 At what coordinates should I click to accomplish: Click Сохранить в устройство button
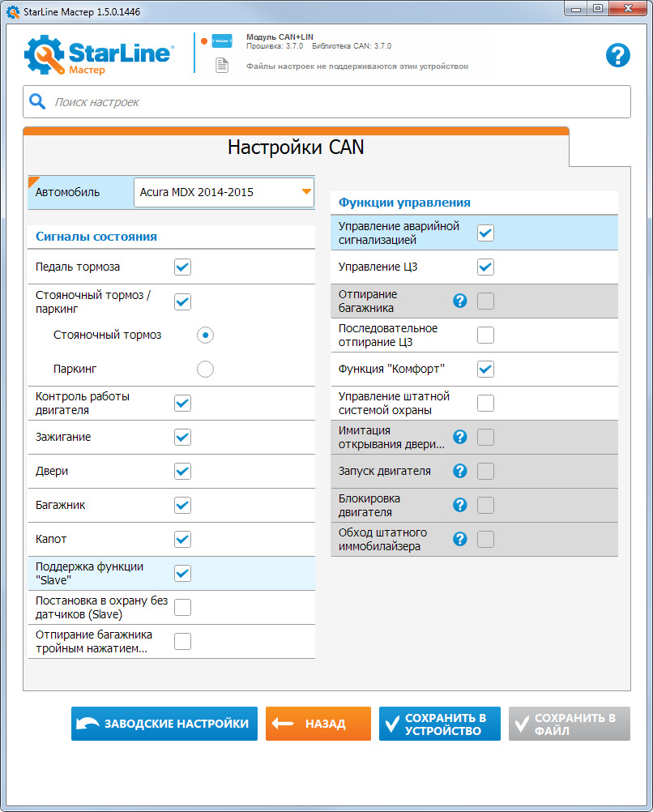pyautogui.click(x=440, y=724)
